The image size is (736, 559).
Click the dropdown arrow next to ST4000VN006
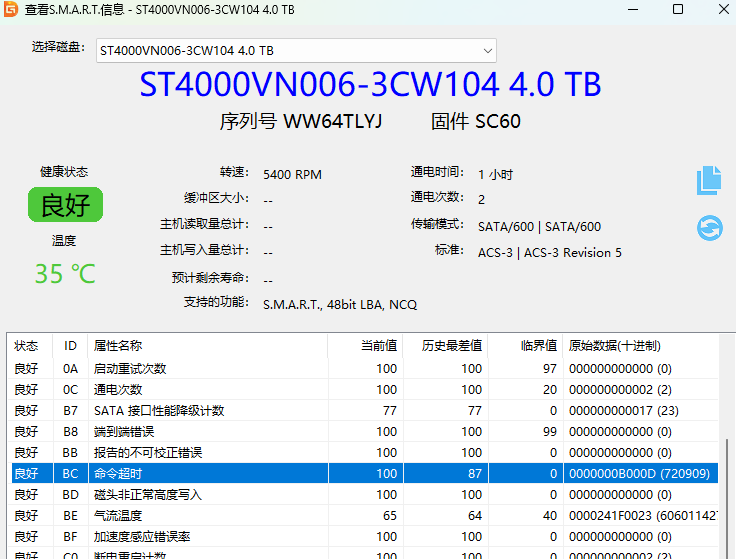(x=488, y=51)
